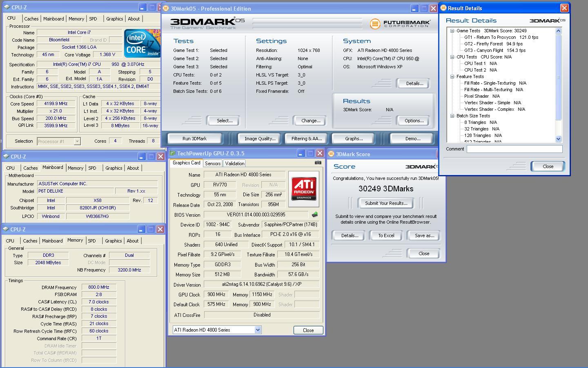Viewport: 588px width, 368px height.
Task: Select Graphics tab in middle CPU-Z window
Action: [114, 168]
